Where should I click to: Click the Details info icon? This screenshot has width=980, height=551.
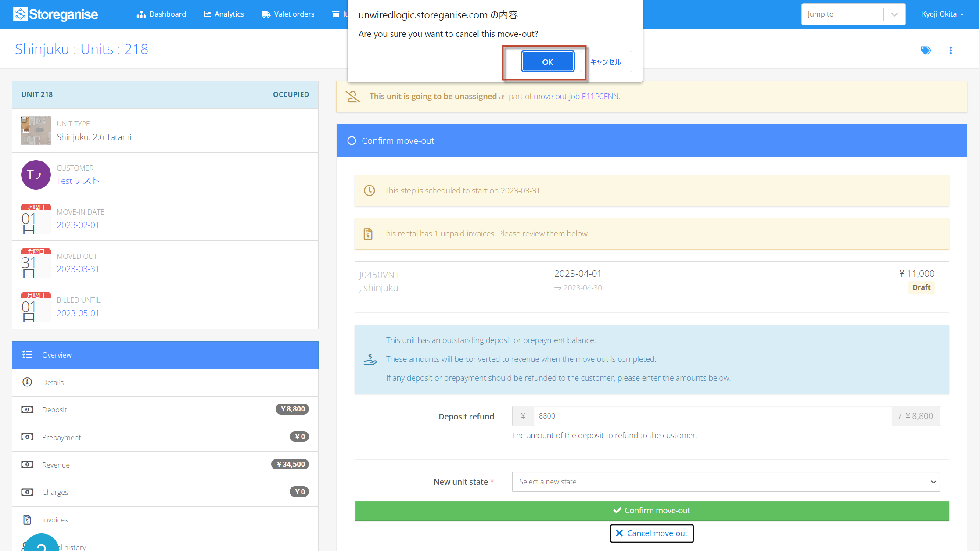[x=27, y=382]
